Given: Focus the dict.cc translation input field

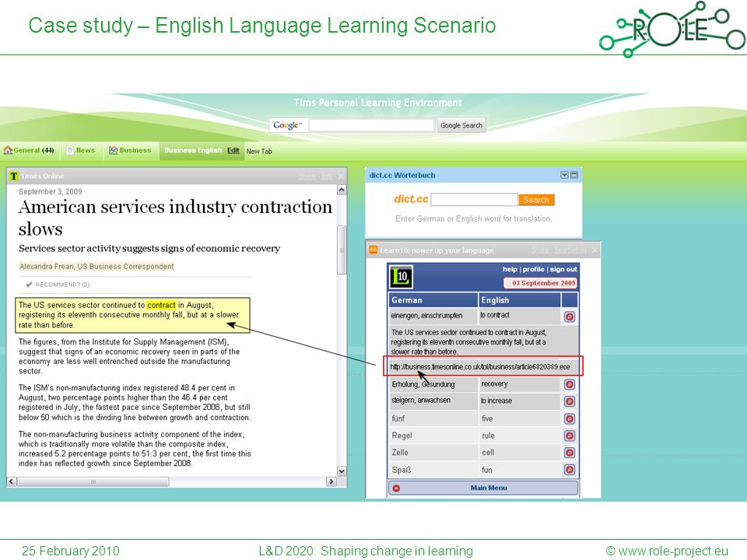Looking at the screenshot, I should 474,200.
